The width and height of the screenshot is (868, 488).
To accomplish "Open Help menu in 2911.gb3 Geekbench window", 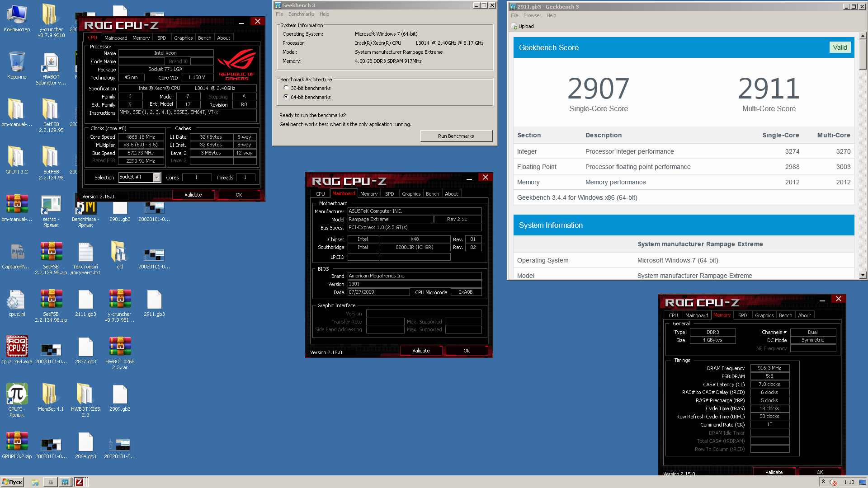I will [x=551, y=15].
